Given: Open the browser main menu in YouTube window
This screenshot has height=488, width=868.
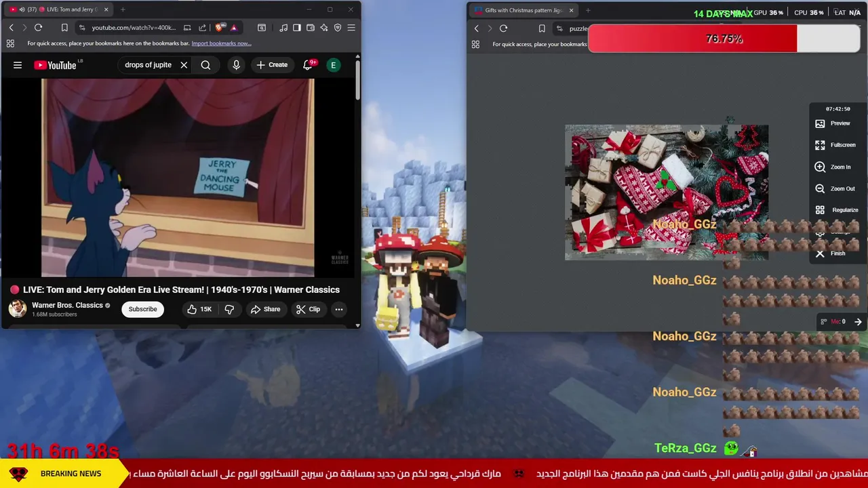Looking at the screenshot, I should [351, 28].
